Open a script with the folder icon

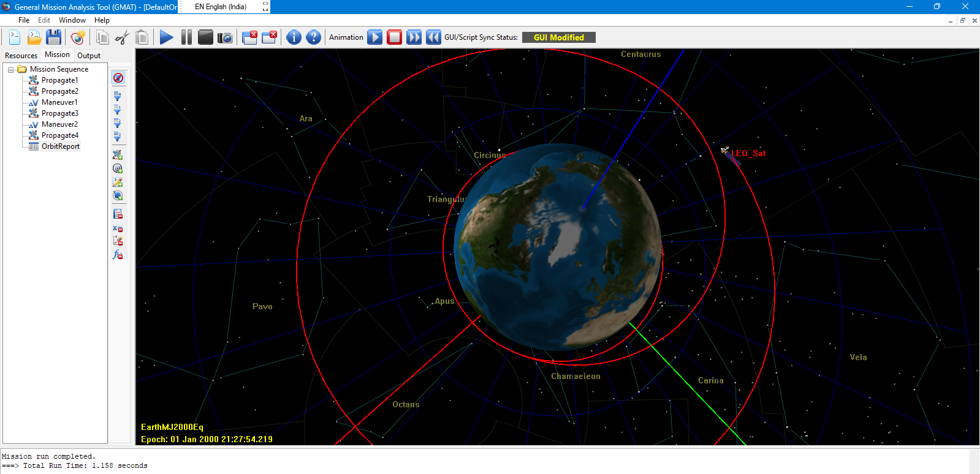click(x=34, y=37)
